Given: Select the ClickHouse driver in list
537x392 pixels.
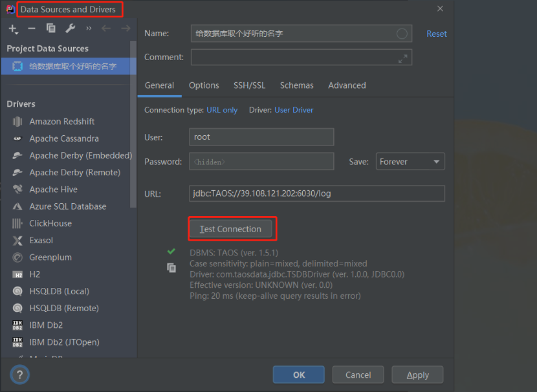Looking at the screenshot, I should [x=50, y=223].
